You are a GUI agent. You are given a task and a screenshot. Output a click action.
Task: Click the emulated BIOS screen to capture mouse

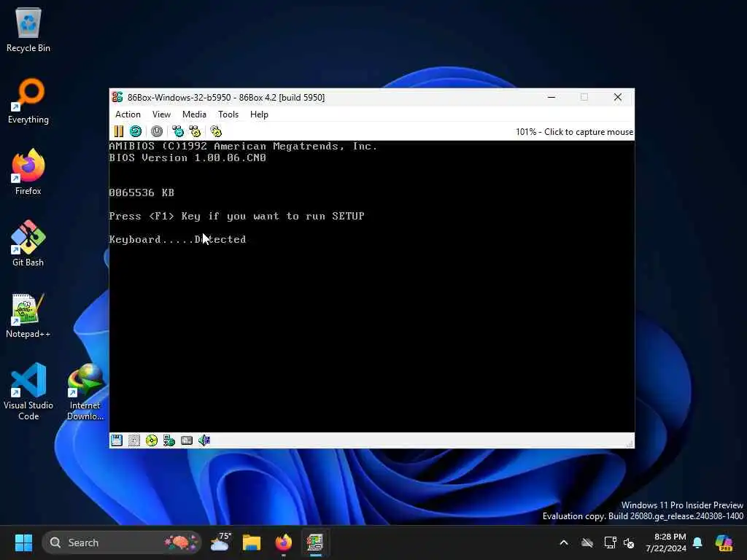(x=371, y=286)
